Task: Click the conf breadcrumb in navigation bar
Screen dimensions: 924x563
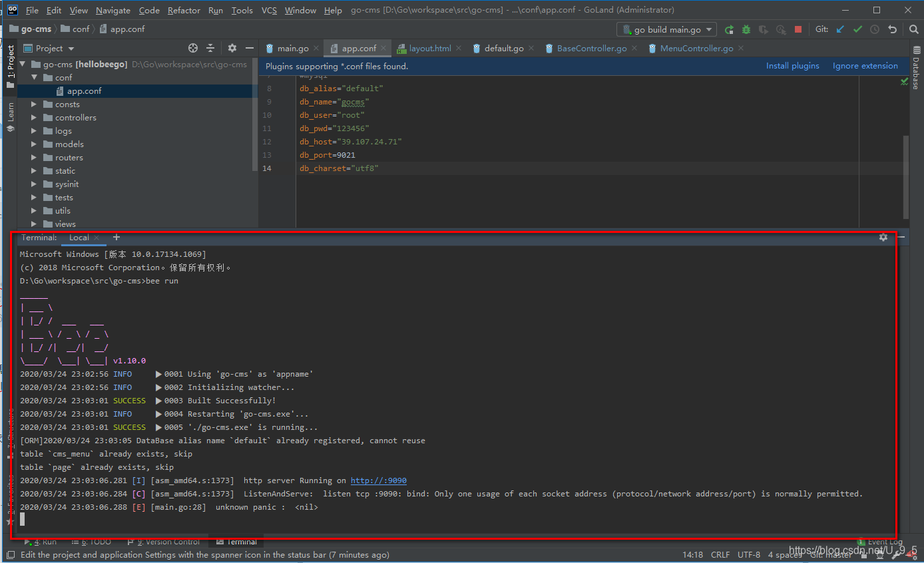Action: click(75, 29)
